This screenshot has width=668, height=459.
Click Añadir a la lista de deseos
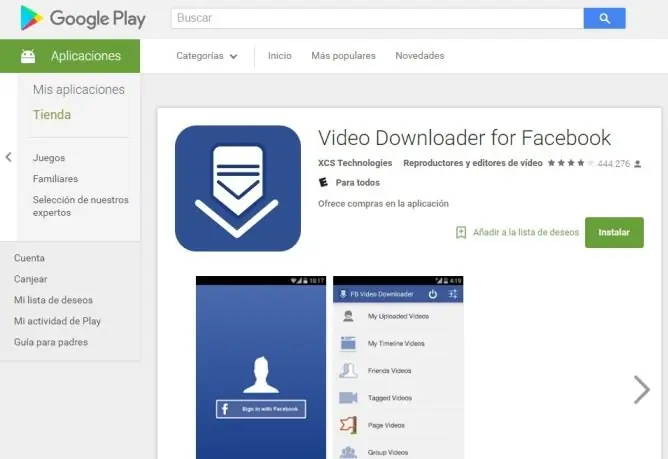click(526, 232)
